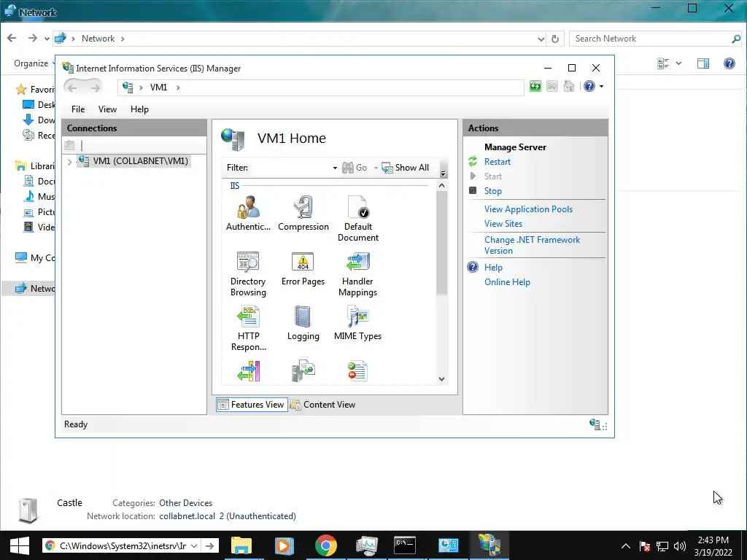Image resolution: width=747 pixels, height=560 pixels.
Task: Click the Search Network field
Action: 651,39
